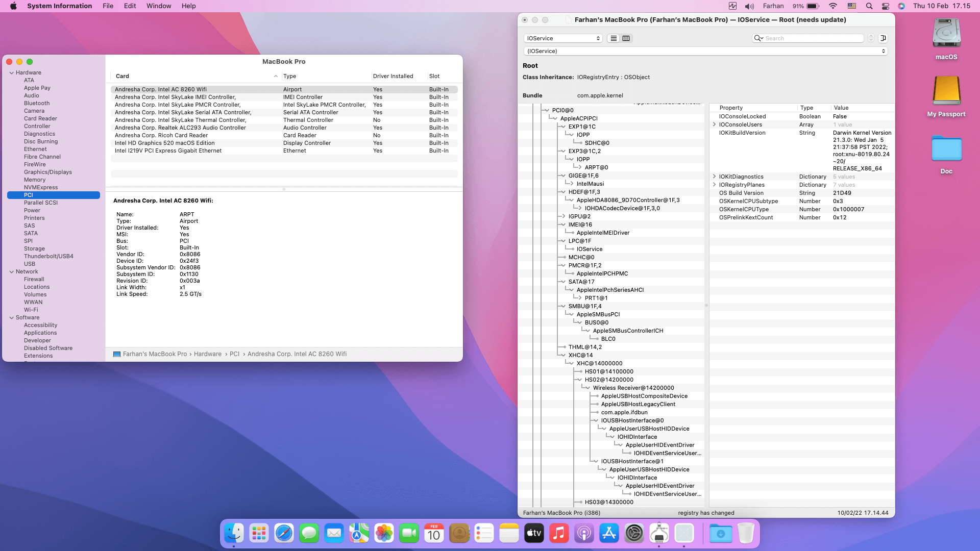Select Andresha Corp. Ricoh Card Reader row

click(x=284, y=135)
